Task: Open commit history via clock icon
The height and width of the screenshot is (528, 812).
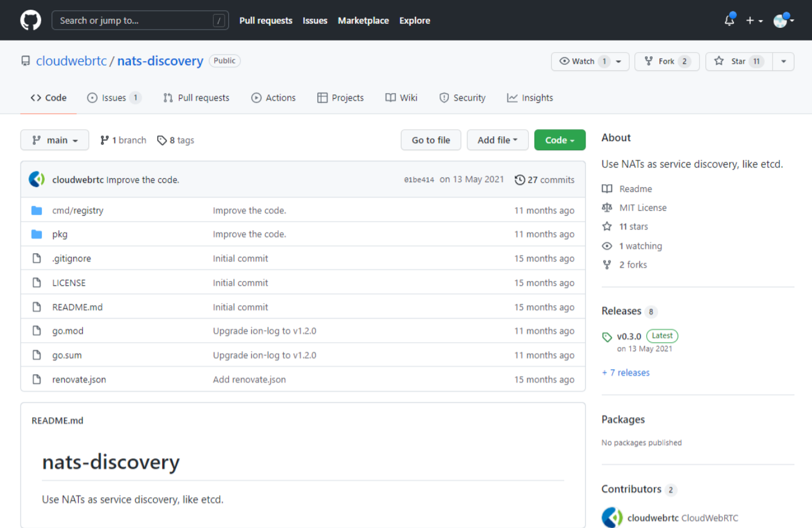Action: click(x=520, y=180)
